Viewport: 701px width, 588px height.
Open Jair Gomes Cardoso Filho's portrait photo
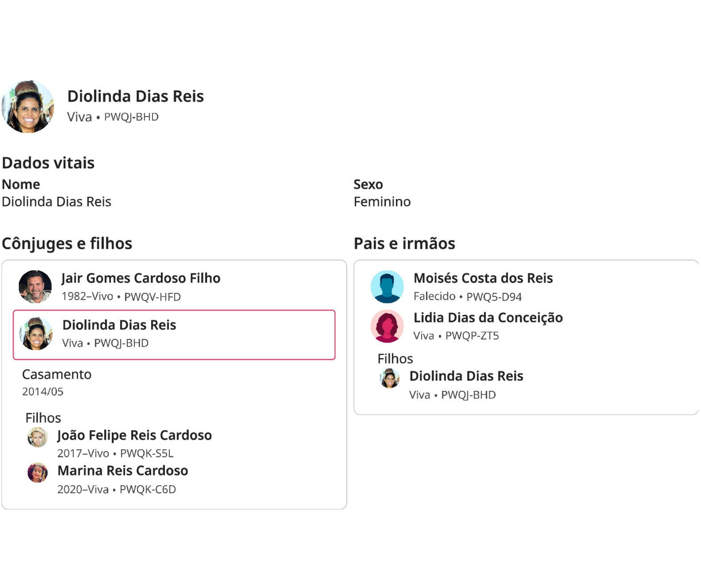[35, 287]
